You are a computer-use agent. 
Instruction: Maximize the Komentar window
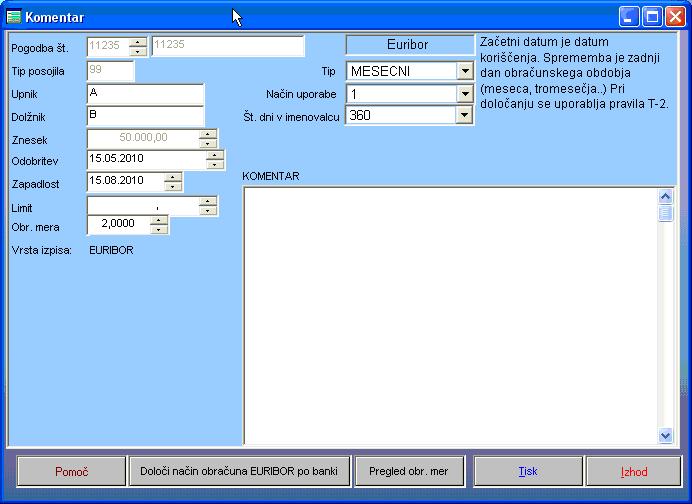click(x=653, y=17)
